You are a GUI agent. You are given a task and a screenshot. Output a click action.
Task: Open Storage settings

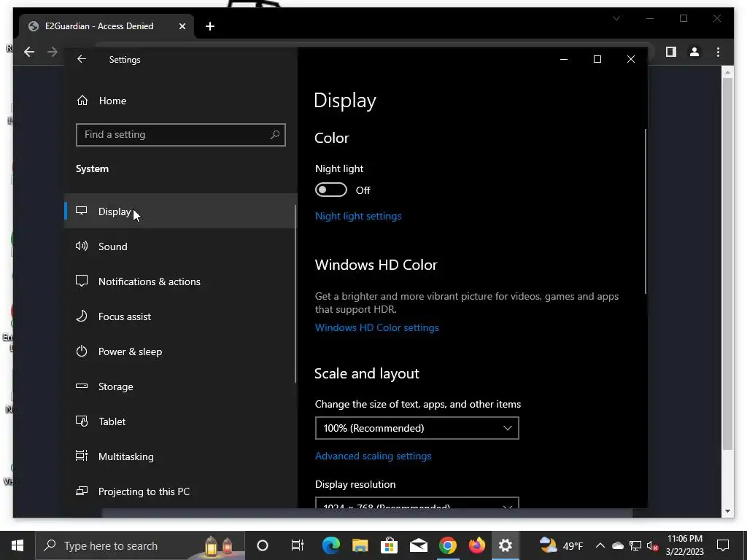click(x=180, y=386)
